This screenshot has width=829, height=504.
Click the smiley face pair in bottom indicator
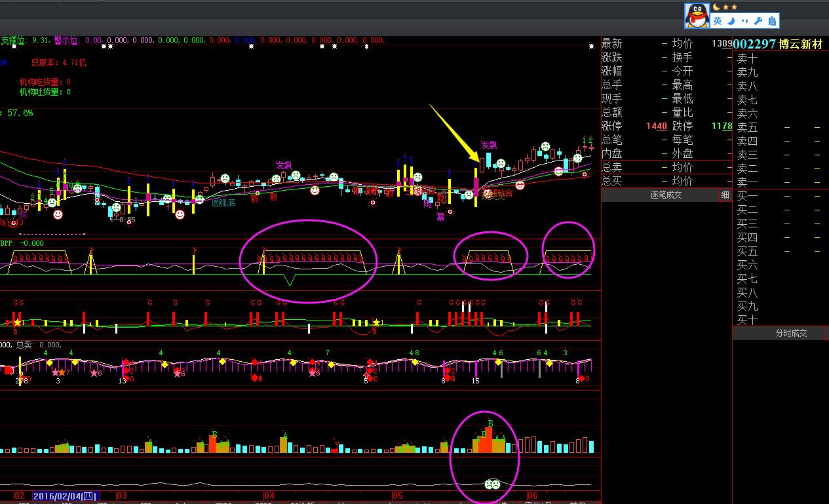point(492,484)
